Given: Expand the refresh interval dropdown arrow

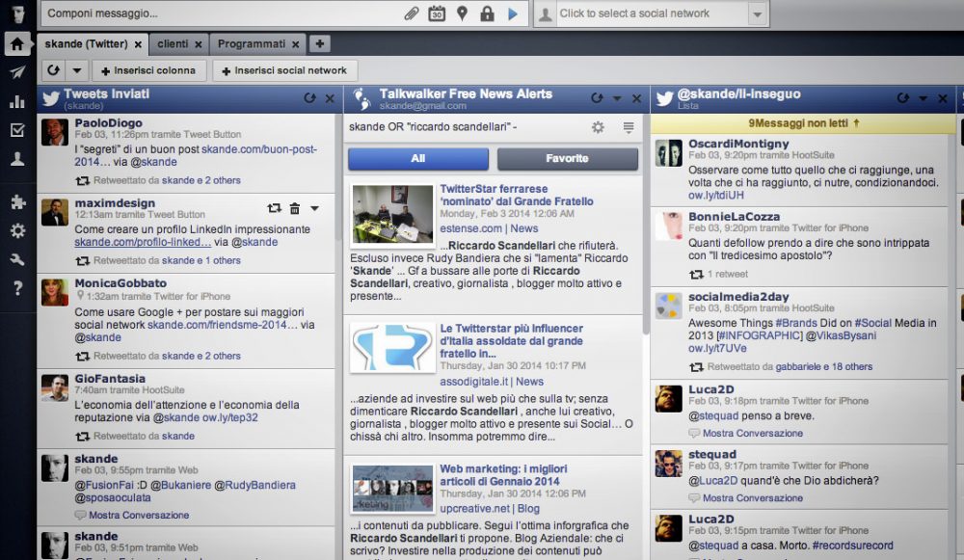Looking at the screenshot, I should (x=77, y=70).
